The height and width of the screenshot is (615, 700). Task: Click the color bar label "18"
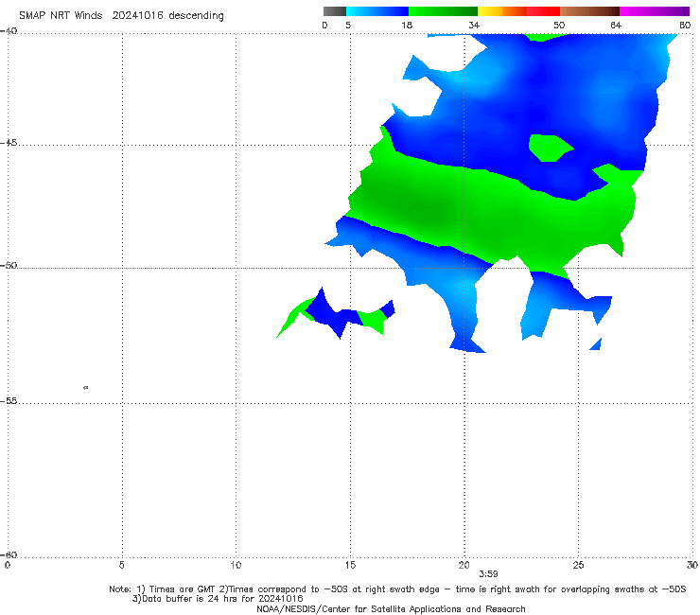pos(407,25)
